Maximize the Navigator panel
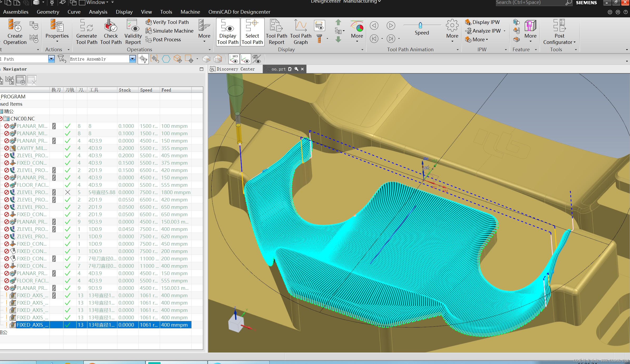 coord(202,69)
